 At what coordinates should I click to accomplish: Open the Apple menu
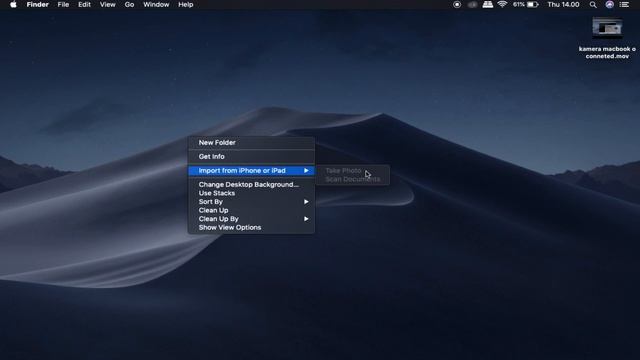pos(13,4)
